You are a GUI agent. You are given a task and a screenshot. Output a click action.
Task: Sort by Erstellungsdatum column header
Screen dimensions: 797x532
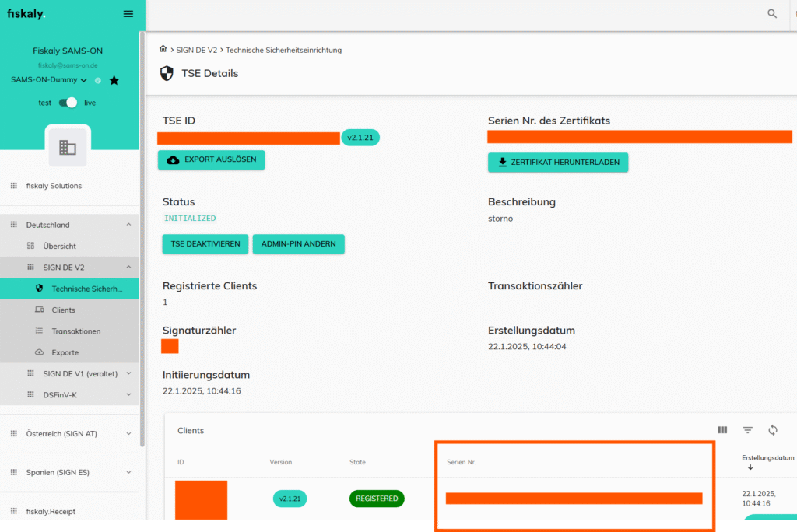coord(767,458)
